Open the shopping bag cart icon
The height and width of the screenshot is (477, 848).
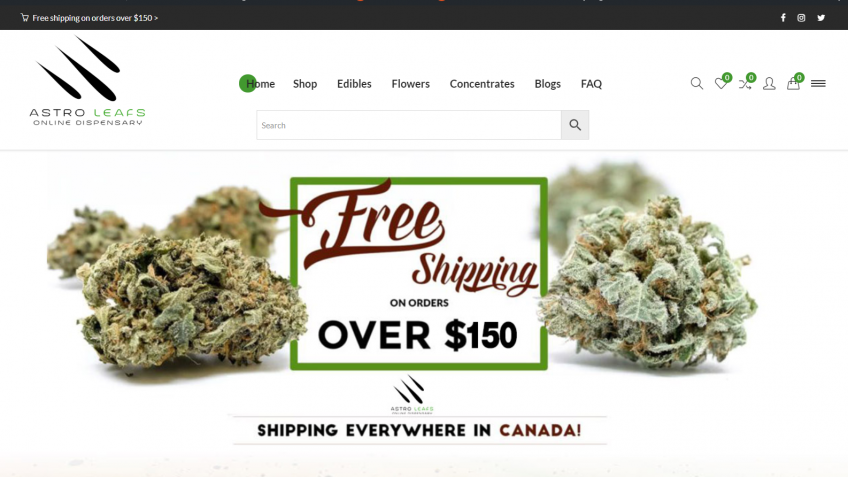(x=793, y=83)
